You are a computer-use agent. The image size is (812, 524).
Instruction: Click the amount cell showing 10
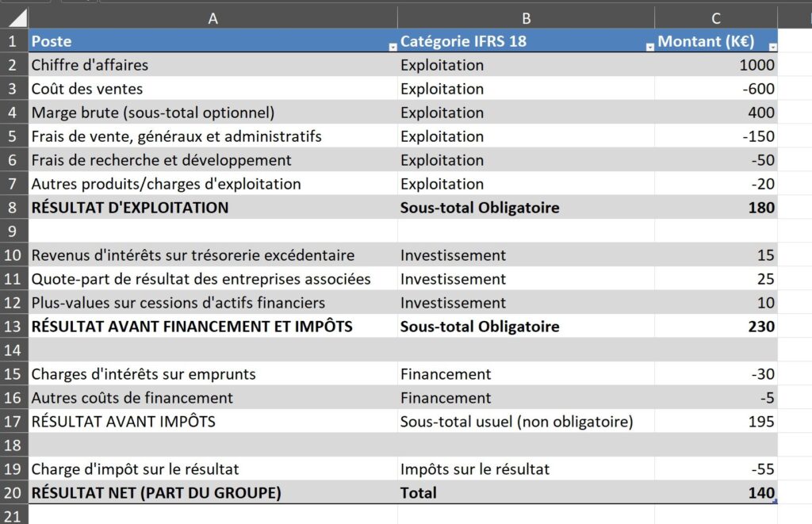(x=716, y=302)
